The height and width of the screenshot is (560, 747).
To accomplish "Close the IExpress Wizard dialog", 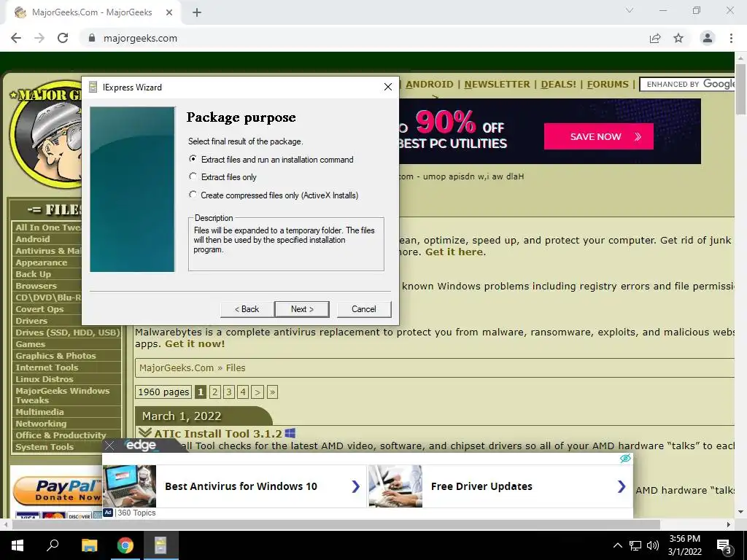I will tap(388, 87).
